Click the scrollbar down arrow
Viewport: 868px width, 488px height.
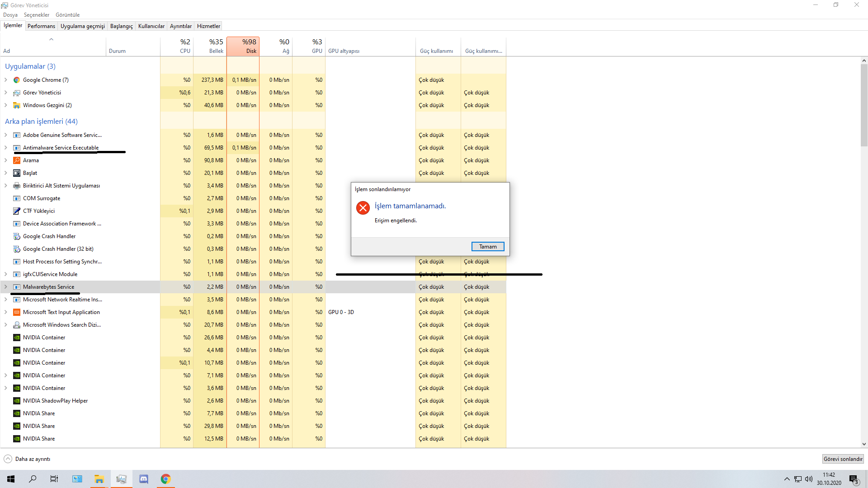click(864, 445)
